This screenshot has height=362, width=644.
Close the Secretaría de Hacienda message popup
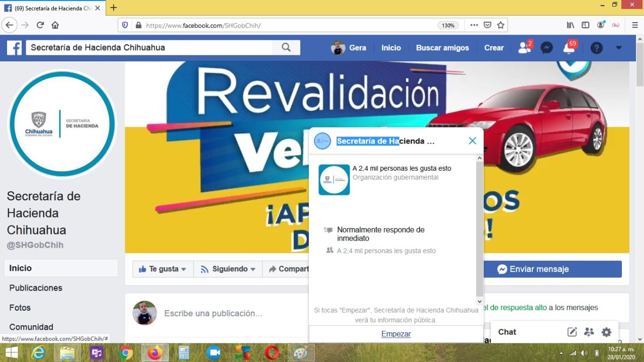[x=472, y=141]
